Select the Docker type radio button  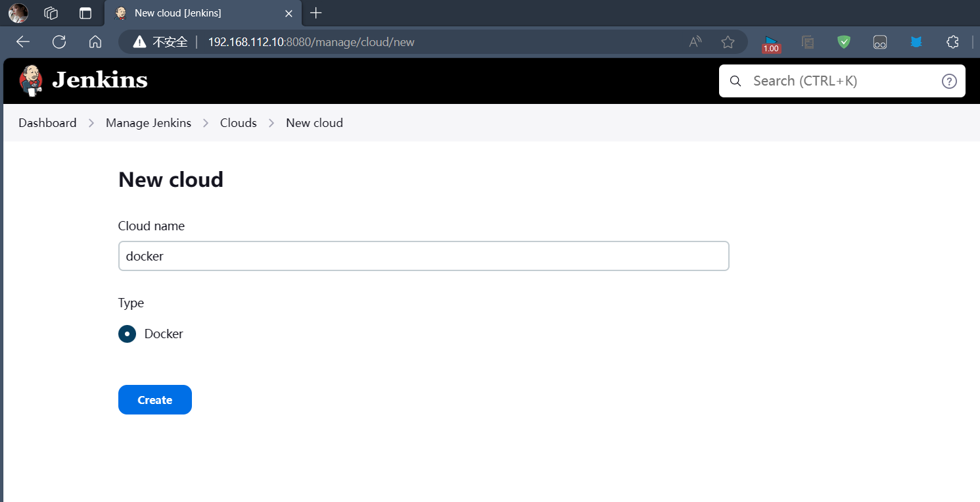tap(127, 334)
